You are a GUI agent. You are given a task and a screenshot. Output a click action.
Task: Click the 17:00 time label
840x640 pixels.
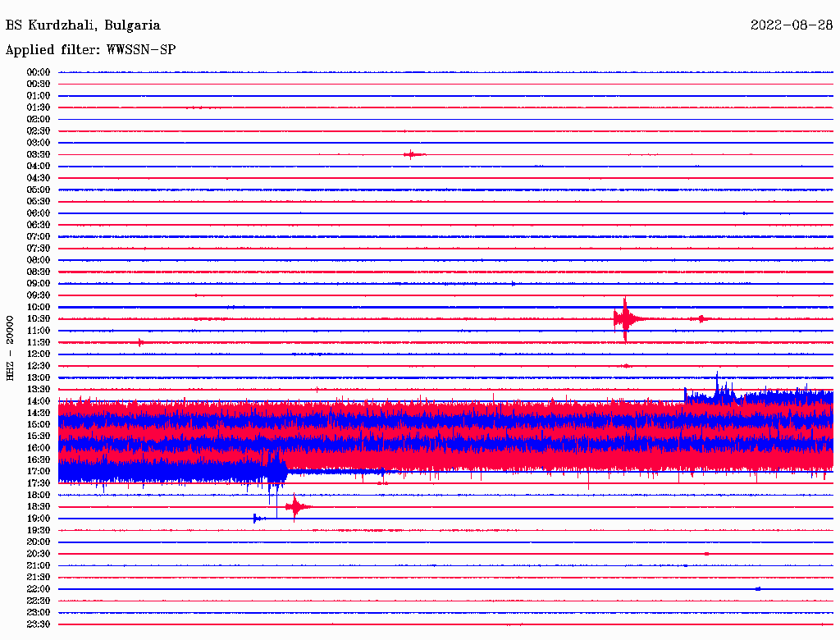tap(39, 471)
